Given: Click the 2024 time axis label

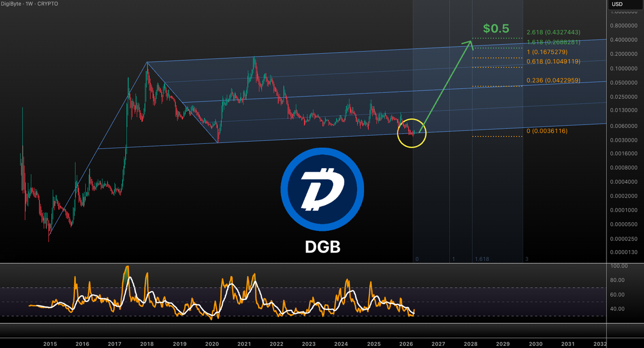Looking at the screenshot, I should (341, 343).
